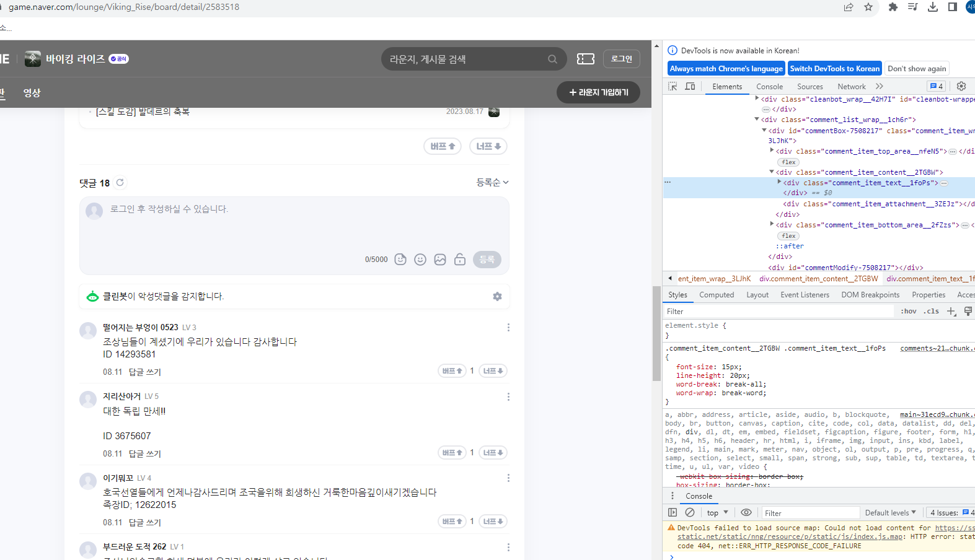This screenshot has width=975, height=560.
Task: Toggle the :hov element state panel
Action: pos(908,312)
